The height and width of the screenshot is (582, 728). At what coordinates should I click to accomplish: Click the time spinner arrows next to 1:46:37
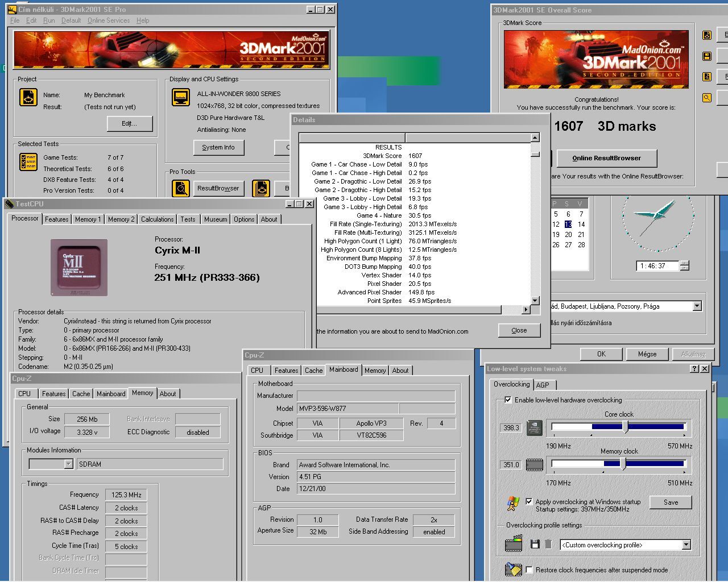coord(685,265)
